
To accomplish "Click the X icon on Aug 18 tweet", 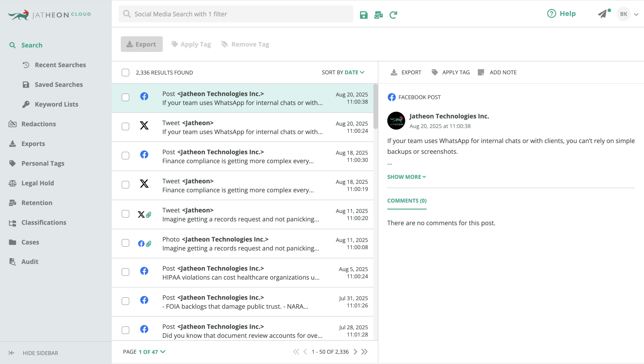I will (x=144, y=184).
